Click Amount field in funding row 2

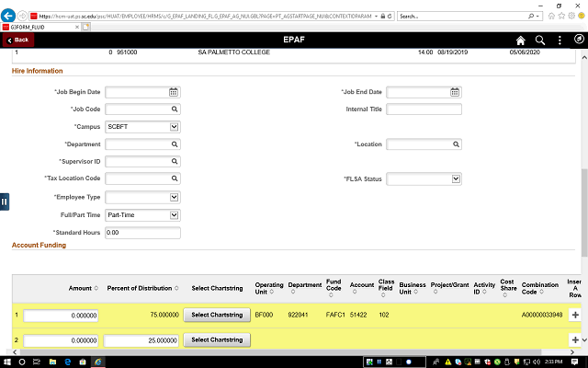point(61,340)
